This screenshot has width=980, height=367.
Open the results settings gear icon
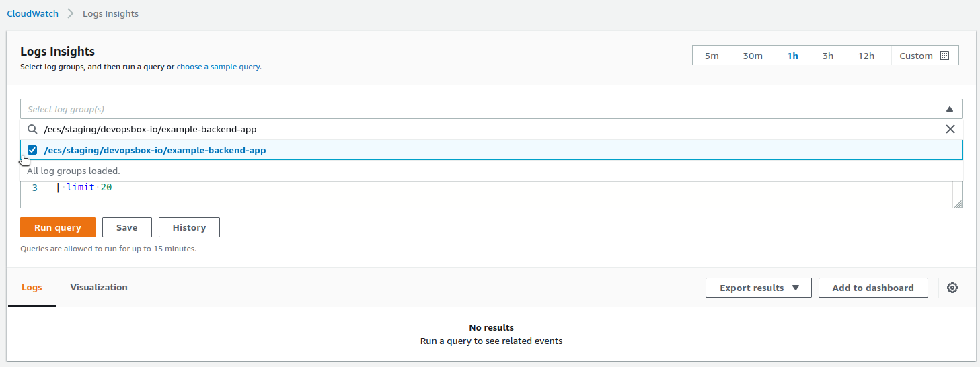[952, 288]
